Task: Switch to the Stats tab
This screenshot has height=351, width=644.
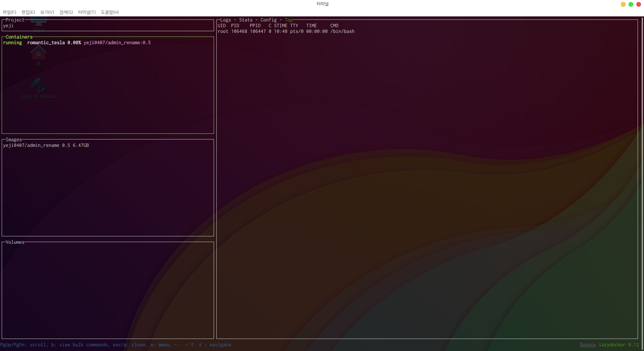Action: coord(246,20)
